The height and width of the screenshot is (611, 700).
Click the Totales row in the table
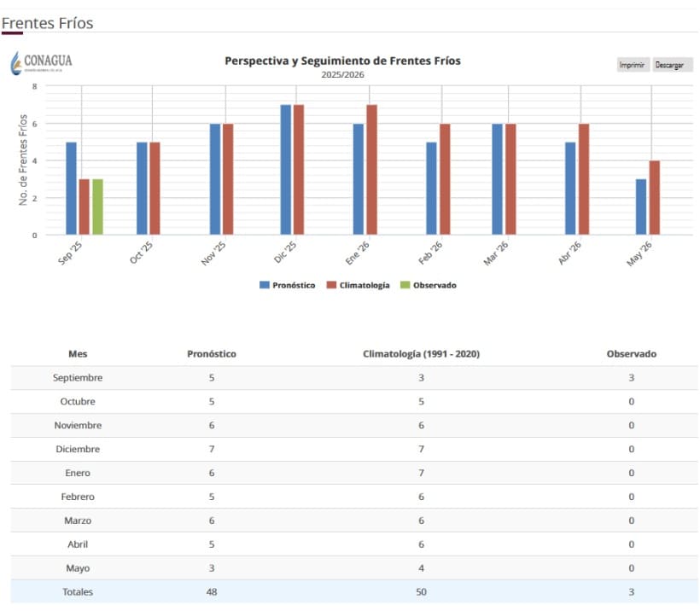pos(353,591)
